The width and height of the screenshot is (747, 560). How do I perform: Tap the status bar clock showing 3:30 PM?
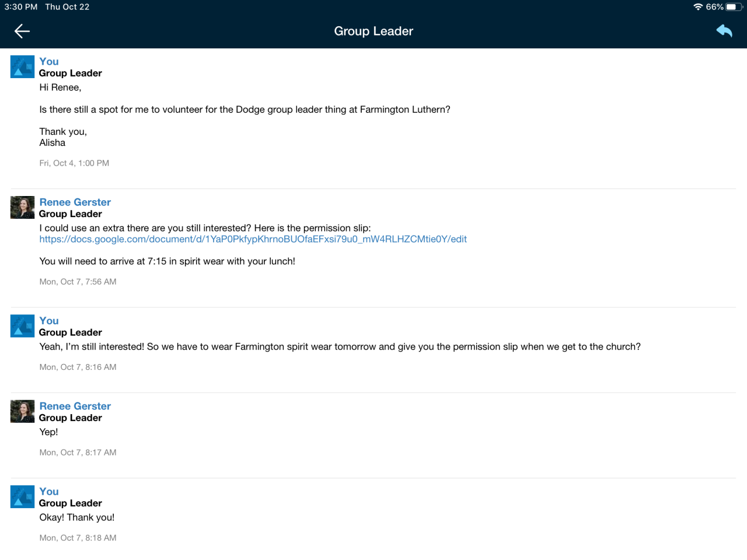[21, 7]
